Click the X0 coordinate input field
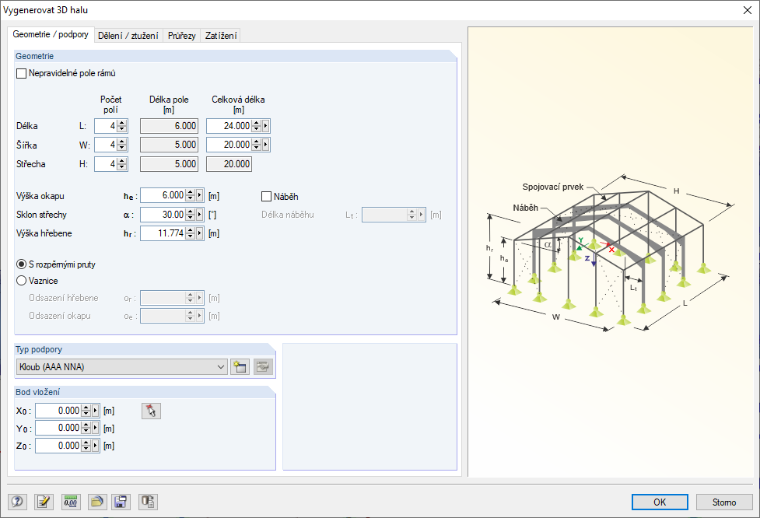The width and height of the screenshot is (760, 518). [58, 411]
